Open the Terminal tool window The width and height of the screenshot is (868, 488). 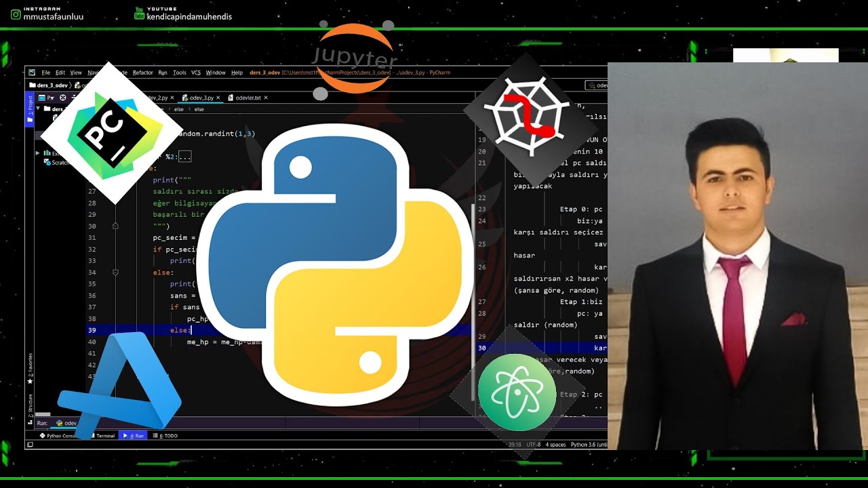point(102,436)
